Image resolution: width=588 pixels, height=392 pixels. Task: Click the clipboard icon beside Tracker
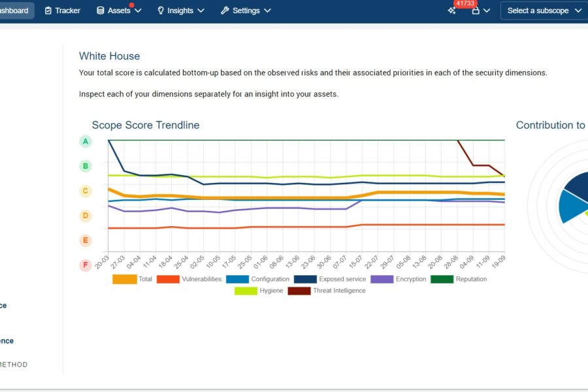pyautogui.click(x=48, y=10)
